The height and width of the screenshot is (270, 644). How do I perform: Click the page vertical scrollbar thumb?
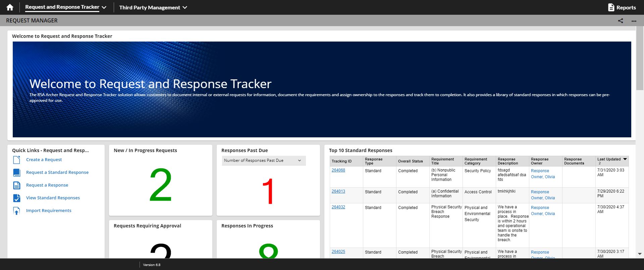pyautogui.click(x=640, y=58)
